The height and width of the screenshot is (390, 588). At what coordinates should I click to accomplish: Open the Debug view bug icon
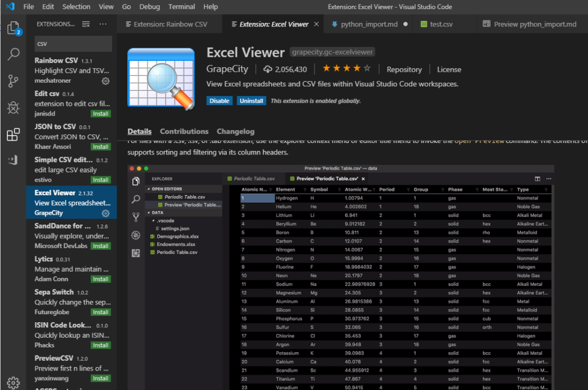13,108
